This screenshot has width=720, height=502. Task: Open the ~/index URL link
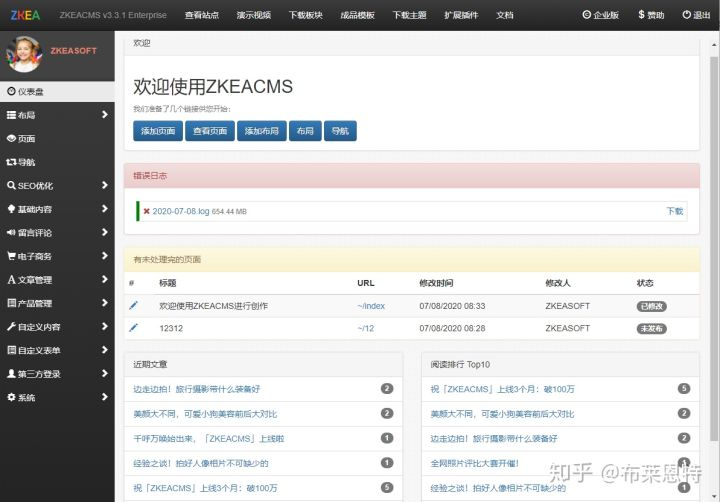click(371, 306)
